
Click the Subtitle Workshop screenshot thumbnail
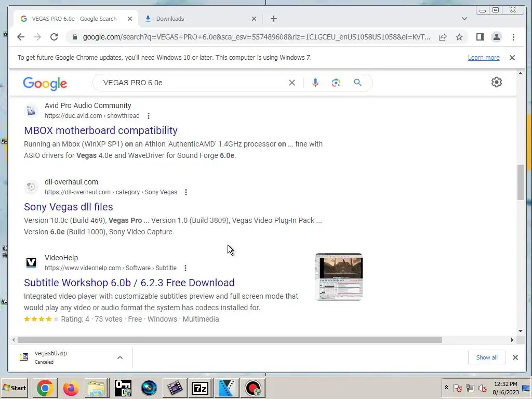pos(339,276)
